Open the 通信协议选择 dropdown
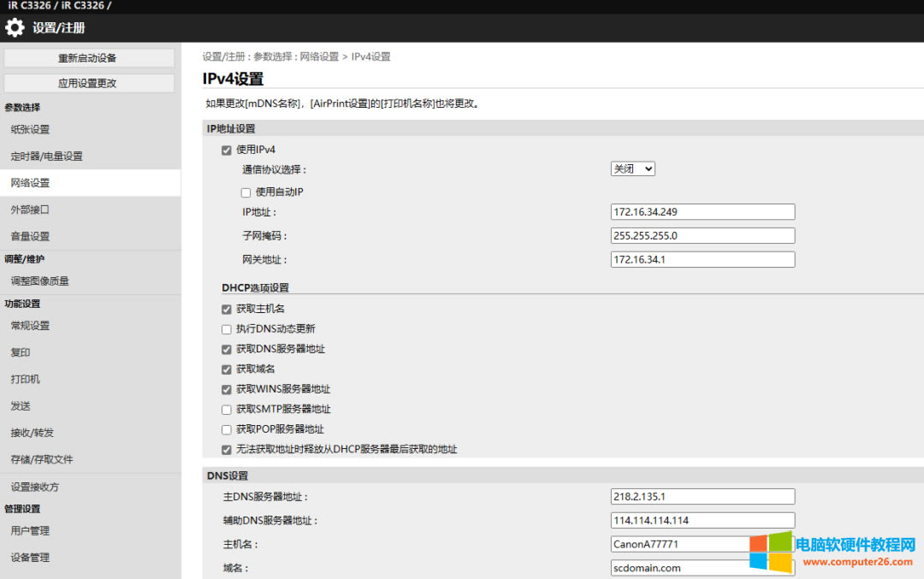The height and width of the screenshot is (579, 924). [x=632, y=169]
